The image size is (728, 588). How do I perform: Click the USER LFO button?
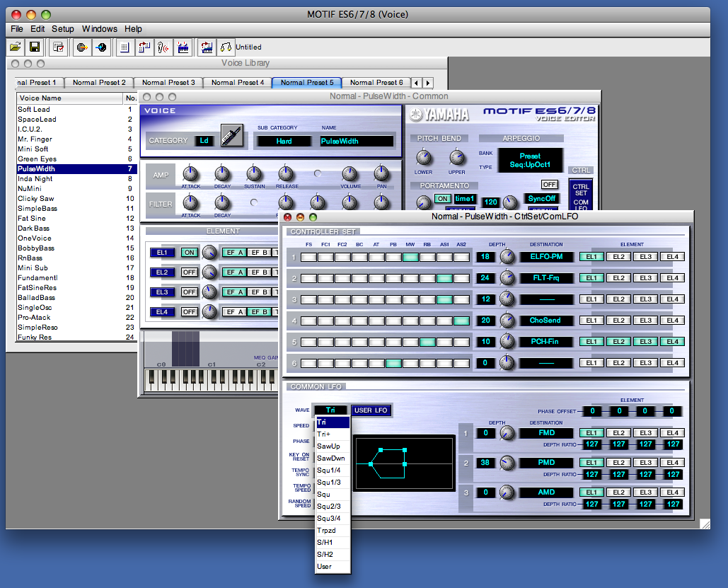click(371, 410)
